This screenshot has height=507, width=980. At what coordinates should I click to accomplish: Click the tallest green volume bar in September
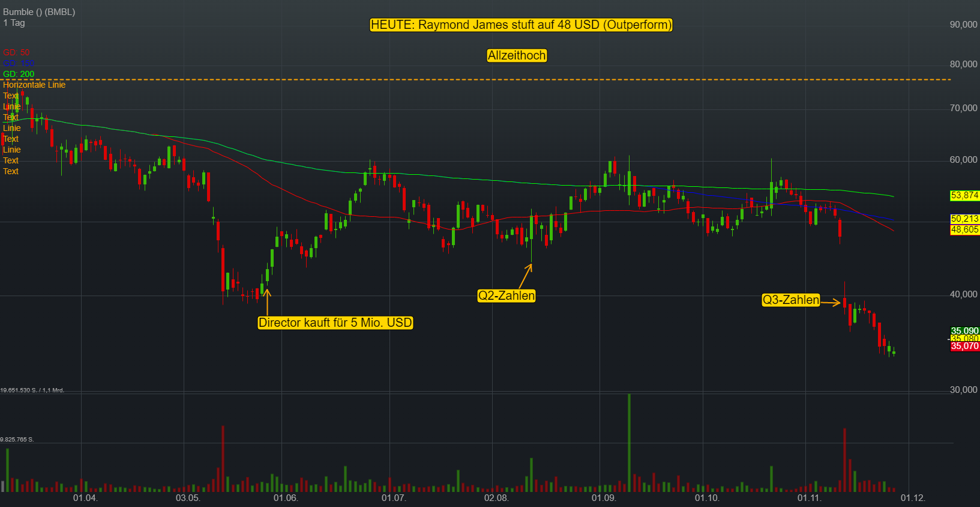(630, 443)
